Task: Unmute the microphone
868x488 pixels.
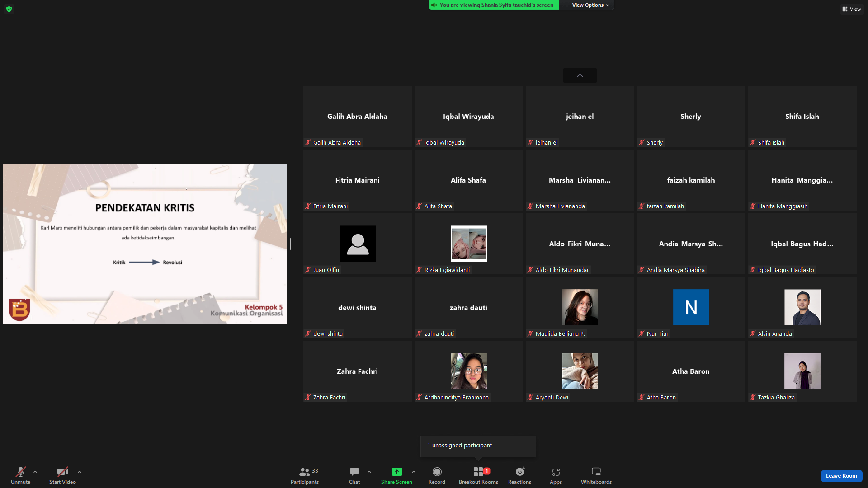Action: click(x=20, y=475)
